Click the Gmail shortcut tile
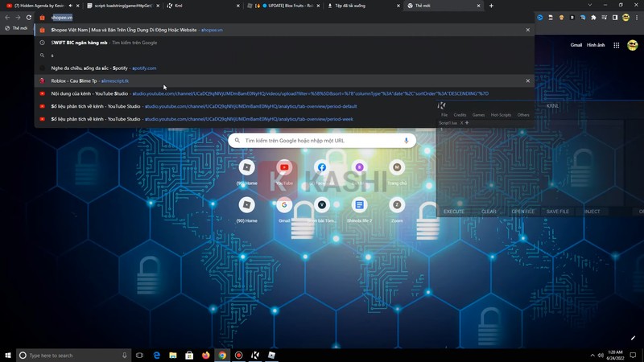Screen dimensions: 644x362 (x=284, y=206)
